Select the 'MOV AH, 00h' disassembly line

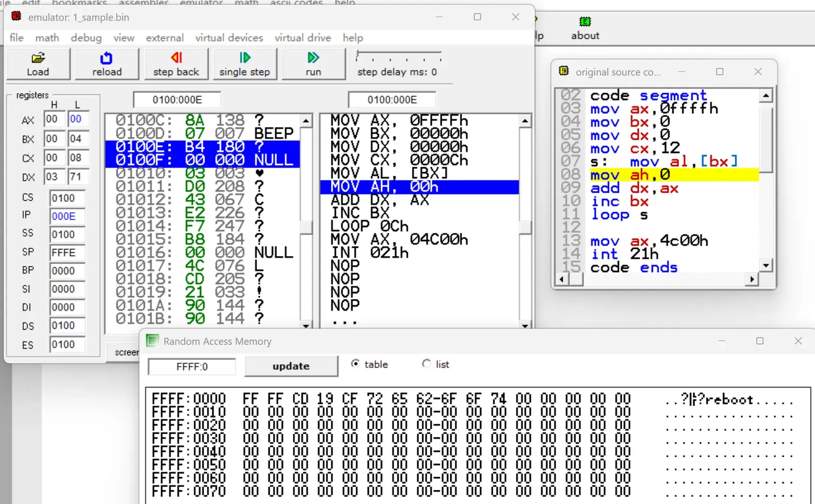[x=419, y=187]
